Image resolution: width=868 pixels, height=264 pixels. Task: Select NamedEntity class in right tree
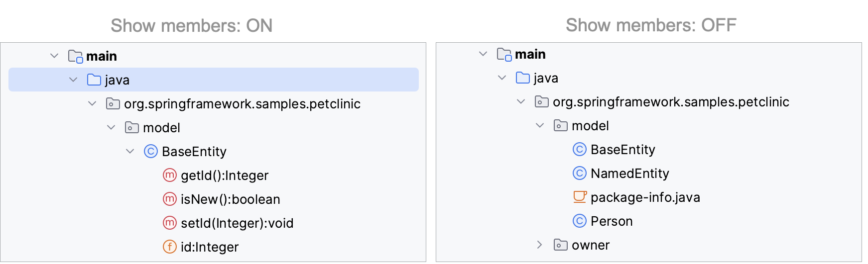tap(630, 174)
